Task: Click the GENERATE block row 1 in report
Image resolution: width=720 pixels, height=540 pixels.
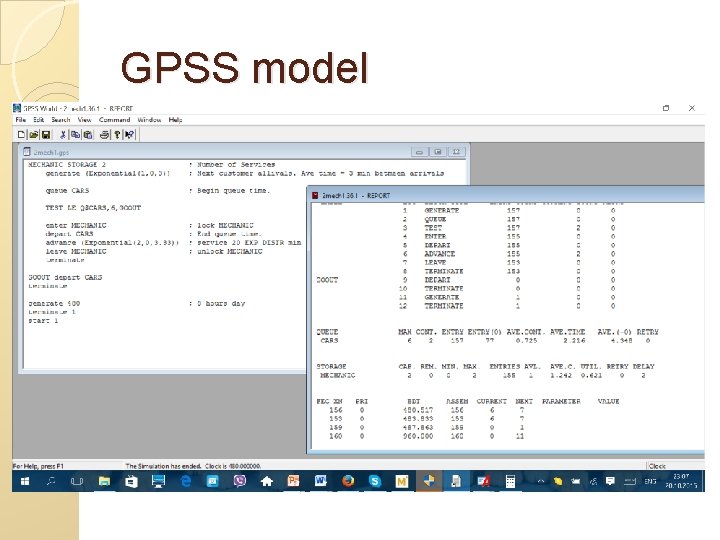Action: coord(507,210)
